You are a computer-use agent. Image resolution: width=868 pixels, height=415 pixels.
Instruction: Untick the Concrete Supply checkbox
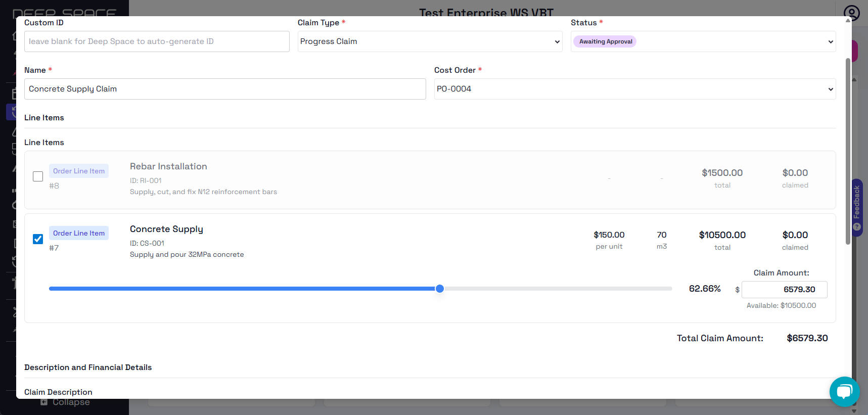(x=38, y=239)
